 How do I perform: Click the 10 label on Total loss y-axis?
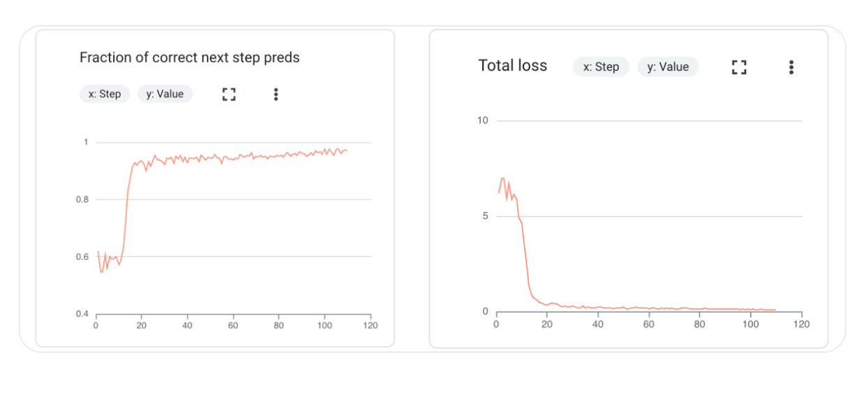pyautogui.click(x=483, y=121)
